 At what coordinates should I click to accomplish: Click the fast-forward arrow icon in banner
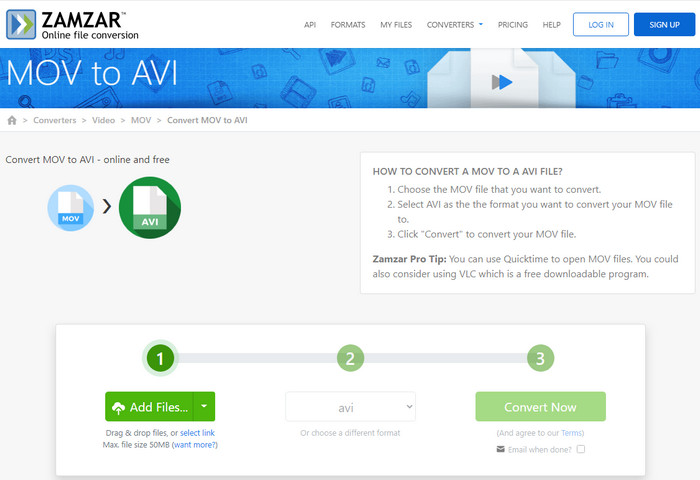tap(502, 82)
